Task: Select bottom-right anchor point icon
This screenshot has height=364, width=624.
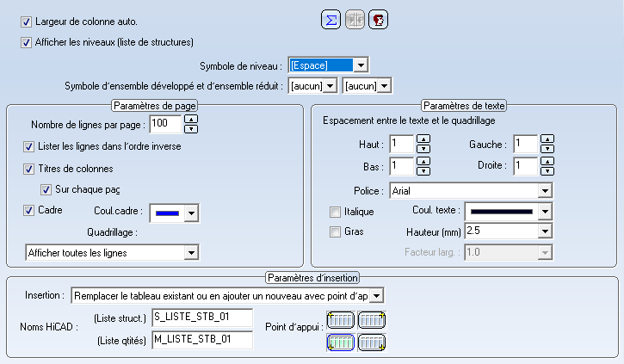Action: (372, 342)
